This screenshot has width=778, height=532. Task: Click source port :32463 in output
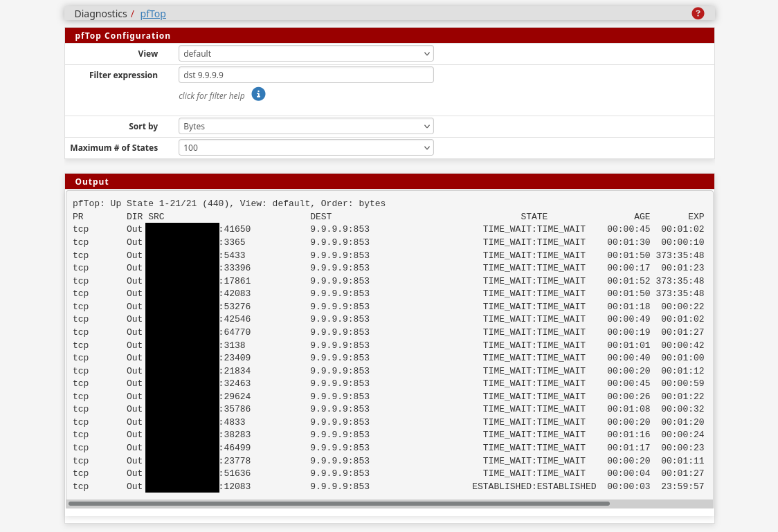click(x=235, y=383)
